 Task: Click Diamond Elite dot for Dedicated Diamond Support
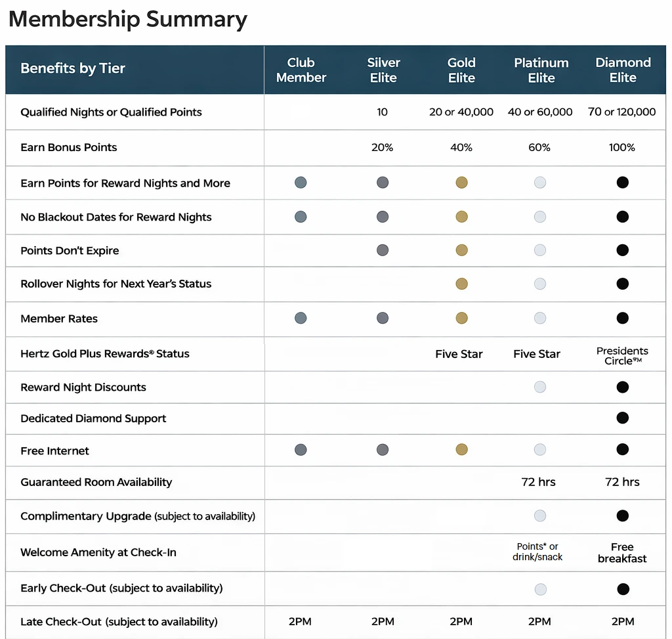pyautogui.click(x=623, y=418)
